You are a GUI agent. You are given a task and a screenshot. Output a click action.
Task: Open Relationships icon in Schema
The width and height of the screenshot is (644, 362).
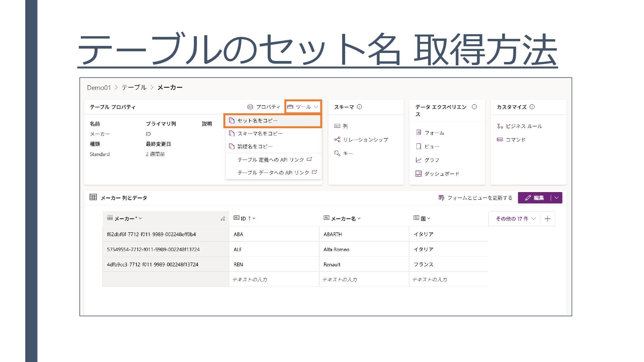(x=337, y=140)
